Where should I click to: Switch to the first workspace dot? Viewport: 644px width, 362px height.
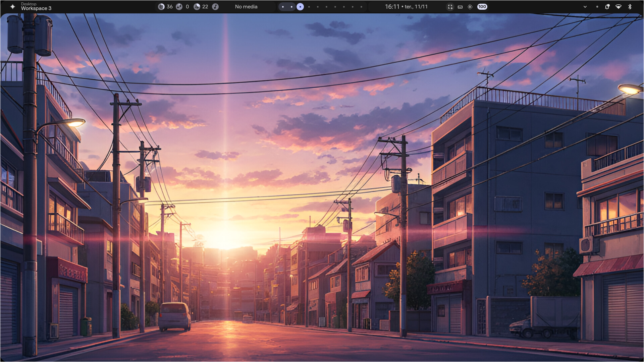point(283,7)
